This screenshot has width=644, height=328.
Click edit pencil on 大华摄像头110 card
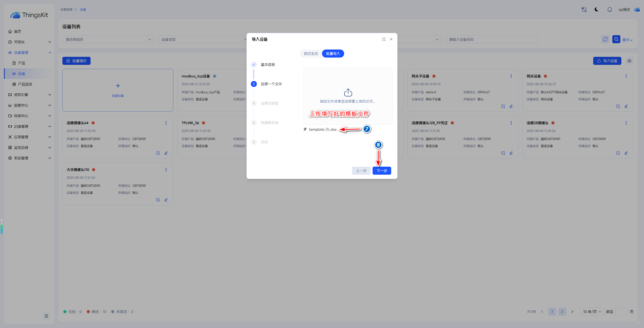[166, 200]
